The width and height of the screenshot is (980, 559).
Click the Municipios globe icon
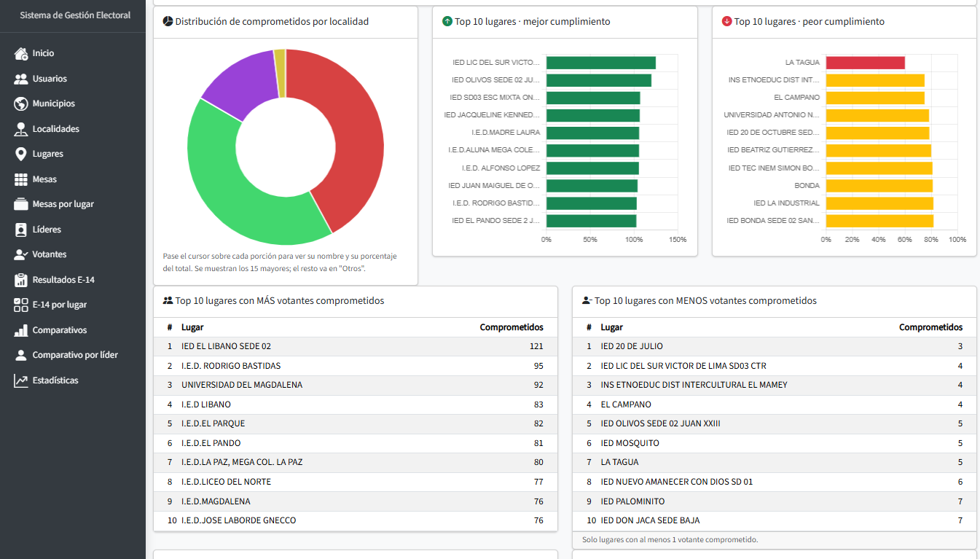click(20, 103)
